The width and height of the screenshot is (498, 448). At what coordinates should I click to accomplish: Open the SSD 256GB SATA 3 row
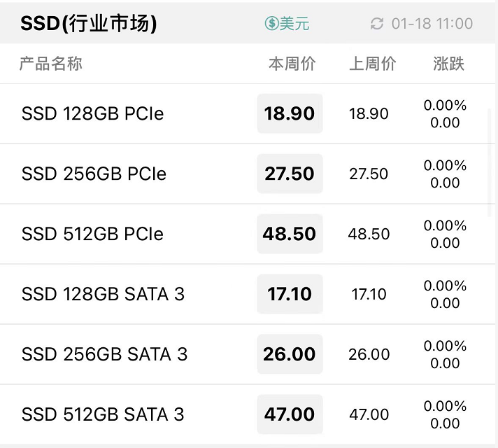click(248, 354)
